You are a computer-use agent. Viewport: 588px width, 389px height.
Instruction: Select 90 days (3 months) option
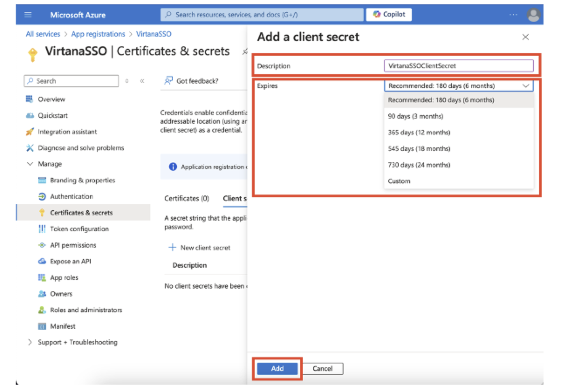pyautogui.click(x=458, y=116)
